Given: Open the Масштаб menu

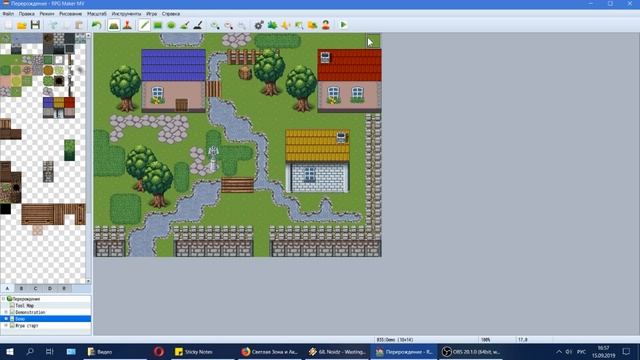Looking at the screenshot, I should click(97, 13).
